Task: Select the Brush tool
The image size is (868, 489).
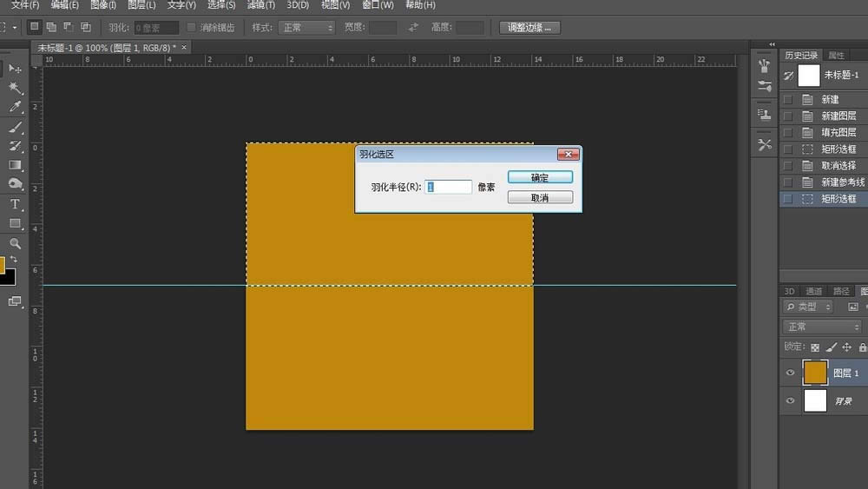Action: 15,127
